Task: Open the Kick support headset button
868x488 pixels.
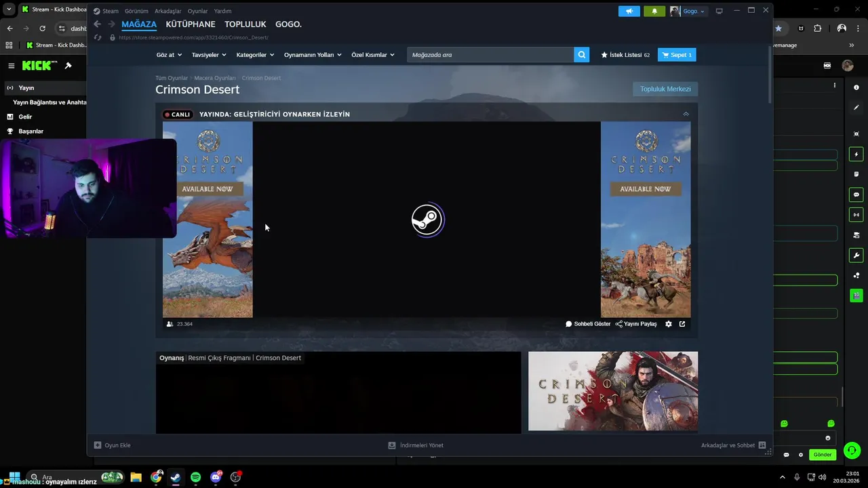Action: (852, 450)
